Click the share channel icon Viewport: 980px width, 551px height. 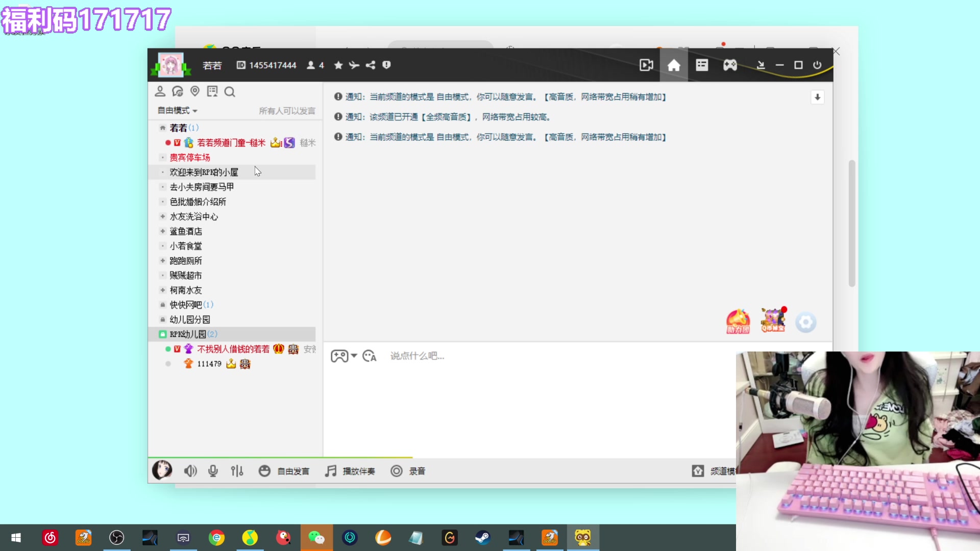[371, 65]
